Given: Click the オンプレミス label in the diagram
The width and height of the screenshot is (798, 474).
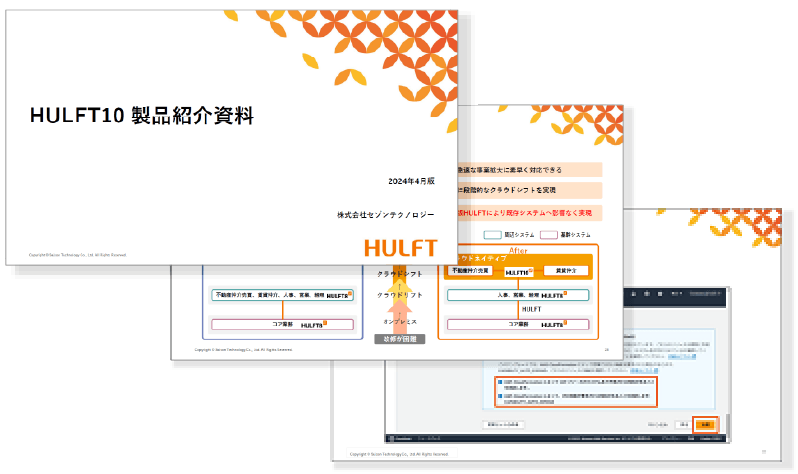Looking at the screenshot, I should [x=399, y=322].
